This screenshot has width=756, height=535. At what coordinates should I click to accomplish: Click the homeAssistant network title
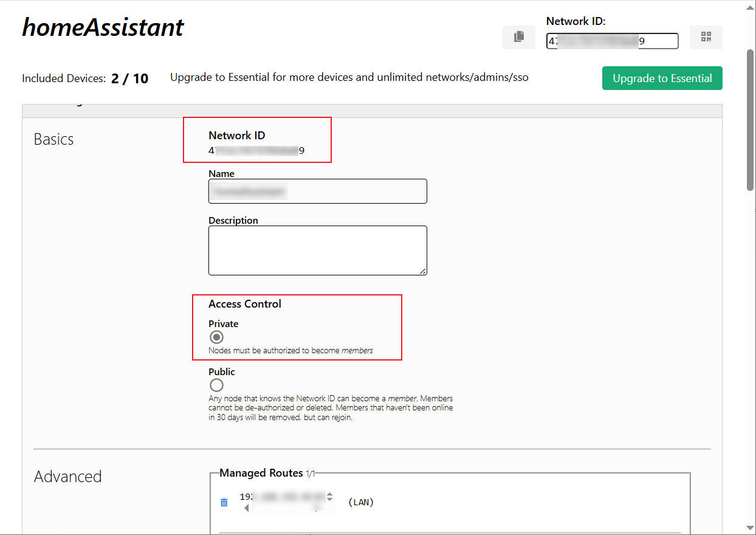(103, 27)
